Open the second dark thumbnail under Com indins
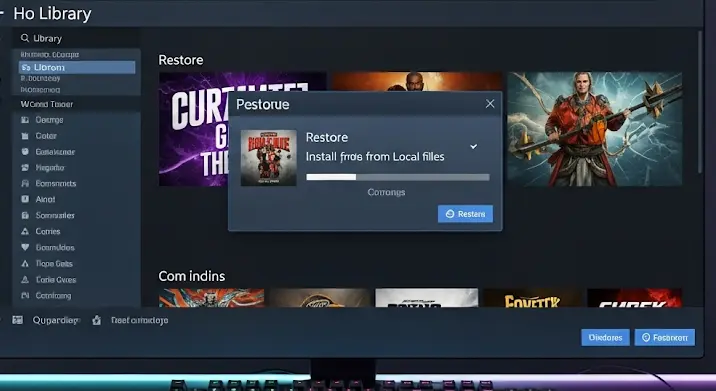The height and width of the screenshot is (391, 716). click(x=320, y=297)
